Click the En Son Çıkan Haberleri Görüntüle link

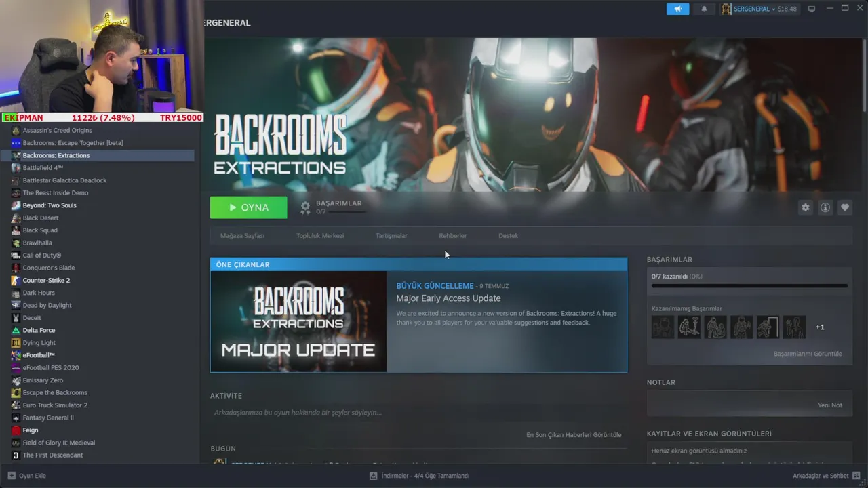574,435
